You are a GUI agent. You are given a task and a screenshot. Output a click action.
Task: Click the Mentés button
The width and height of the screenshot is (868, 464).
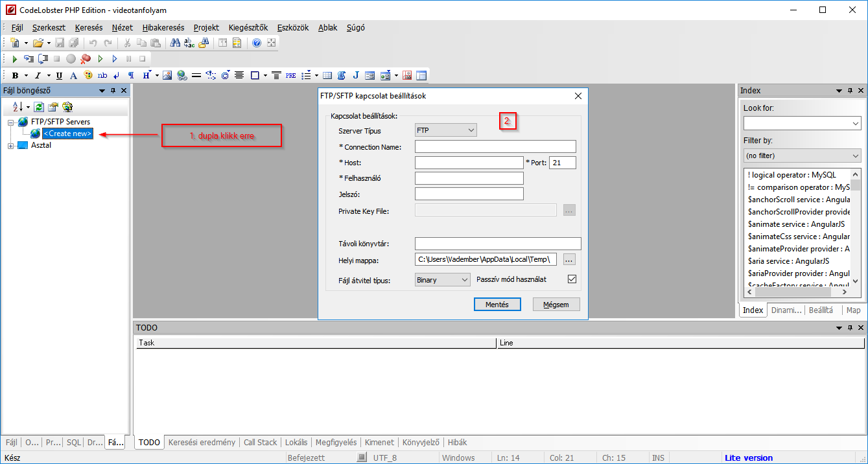(497, 305)
